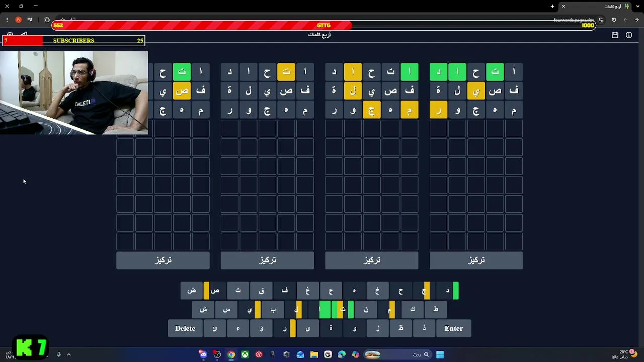Choose the ع key on the keyboard
The height and width of the screenshot is (362, 644).
click(331, 291)
